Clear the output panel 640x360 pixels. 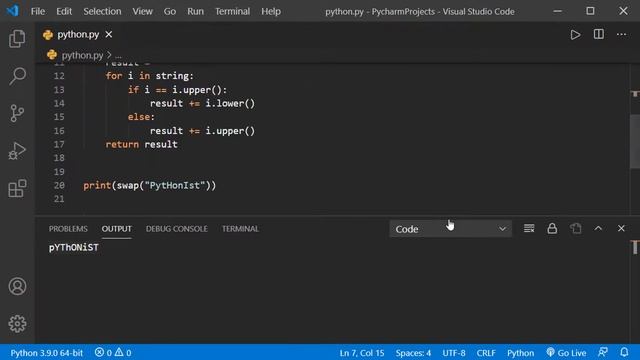pyautogui.click(x=529, y=228)
